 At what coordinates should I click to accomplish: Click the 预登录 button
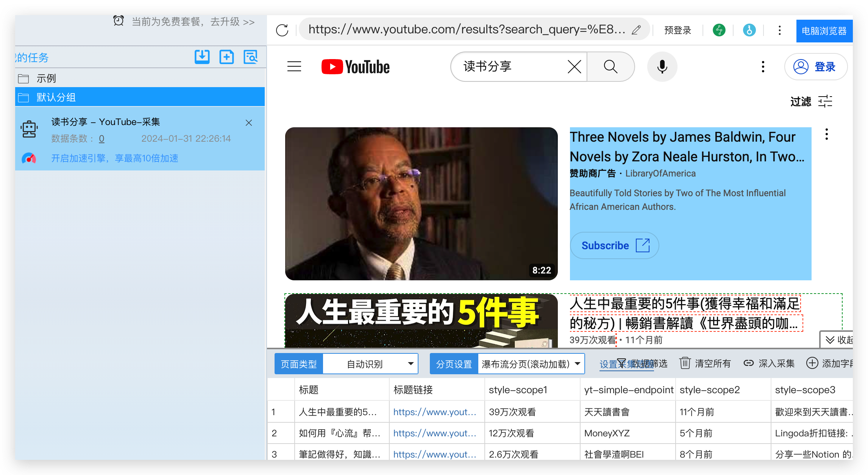678,30
